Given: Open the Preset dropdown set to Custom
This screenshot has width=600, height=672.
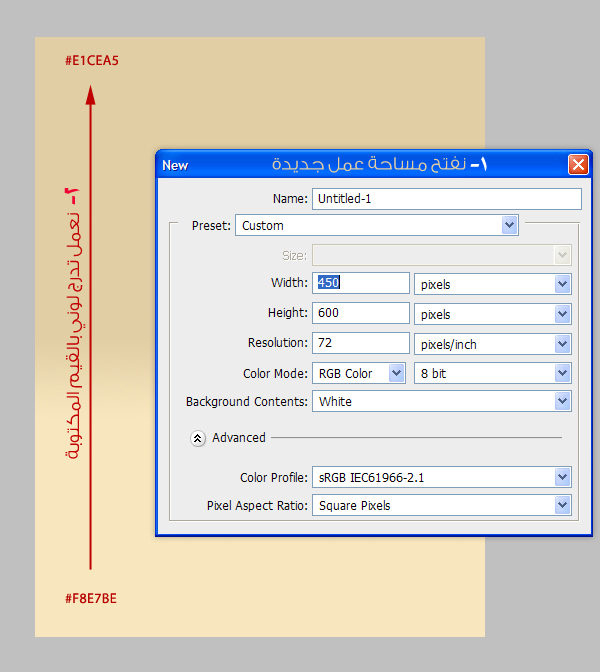Looking at the screenshot, I should [x=377, y=225].
